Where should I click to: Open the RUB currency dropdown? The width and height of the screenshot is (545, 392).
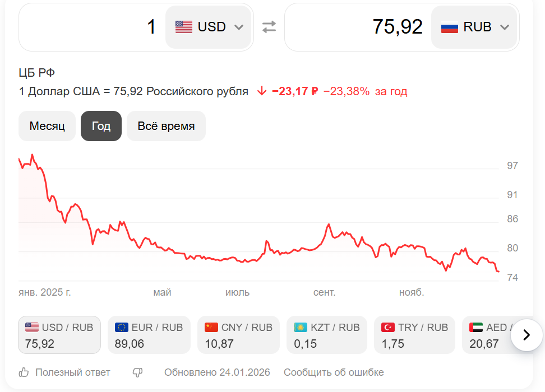tap(475, 27)
